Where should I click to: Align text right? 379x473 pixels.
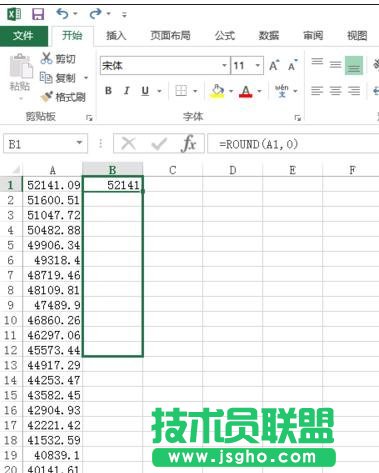tap(354, 91)
